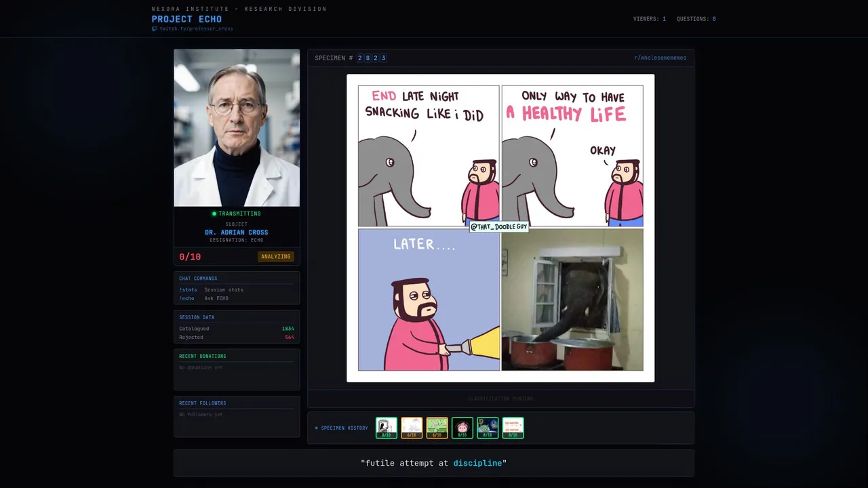The image size is (868, 488).
Task: Click the 'futile attempt at' caption text
Action: tap(407, 464)
